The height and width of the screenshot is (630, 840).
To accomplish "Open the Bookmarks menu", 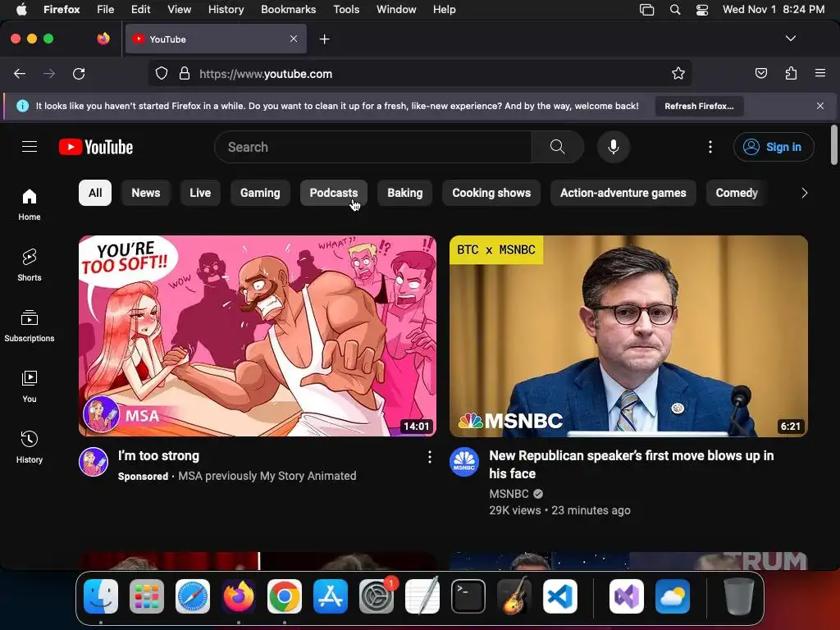I will [x=288, y=10].
